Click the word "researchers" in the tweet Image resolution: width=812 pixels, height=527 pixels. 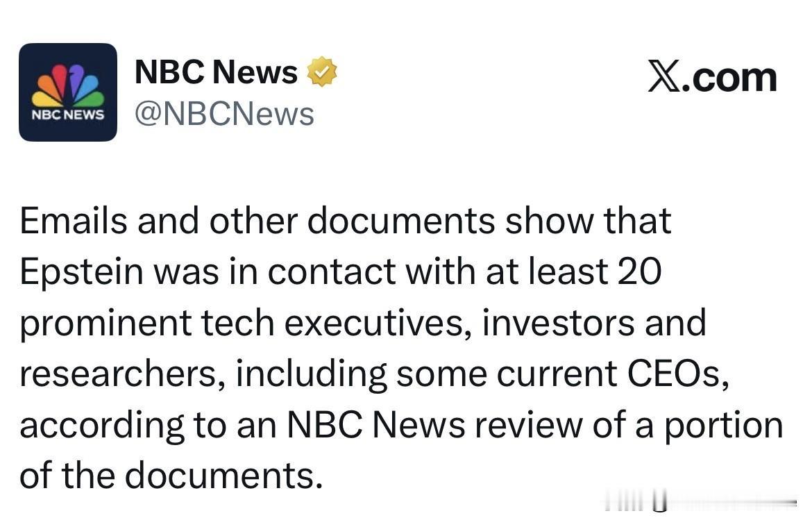click(x=121, y=374)
